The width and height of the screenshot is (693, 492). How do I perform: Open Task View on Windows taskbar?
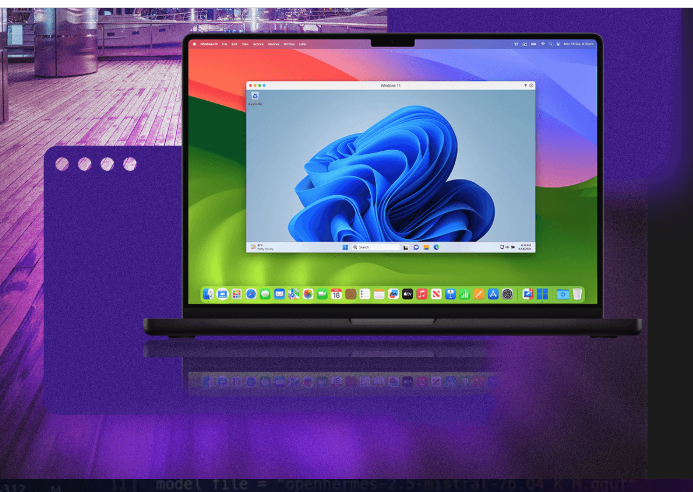click(406, 248)
